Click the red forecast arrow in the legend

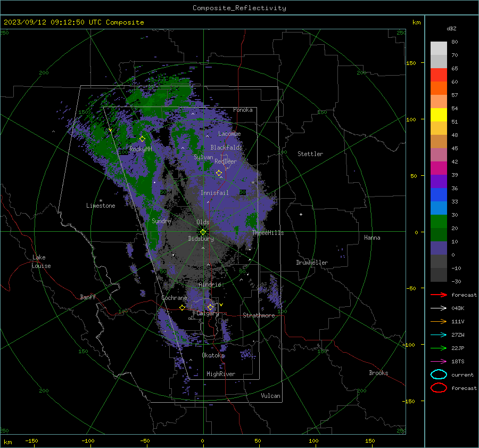(x=439, y=295)
